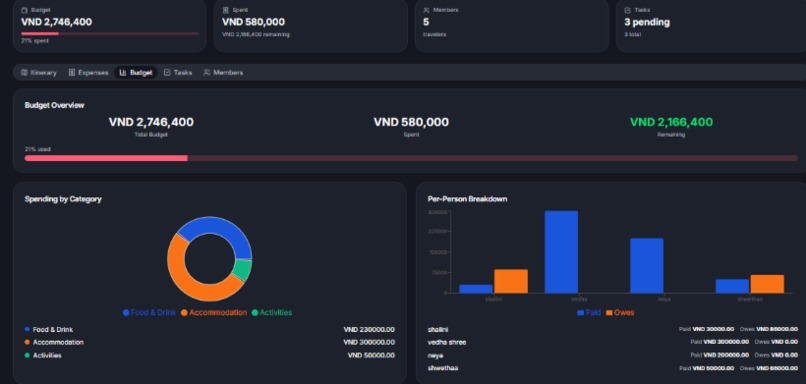This screenshot has width=806, height=384.
Task: Click the people icon on Members card
Action: coord(426,10)
